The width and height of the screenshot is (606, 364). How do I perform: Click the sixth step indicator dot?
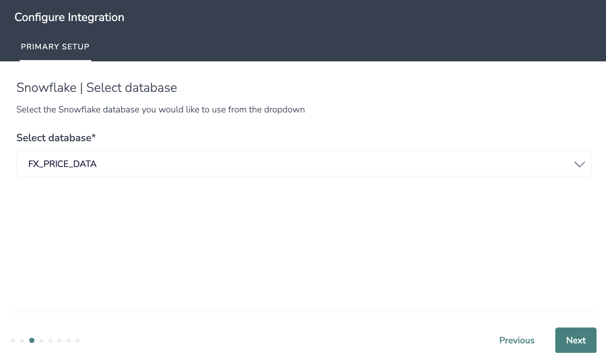coord(59,340)
